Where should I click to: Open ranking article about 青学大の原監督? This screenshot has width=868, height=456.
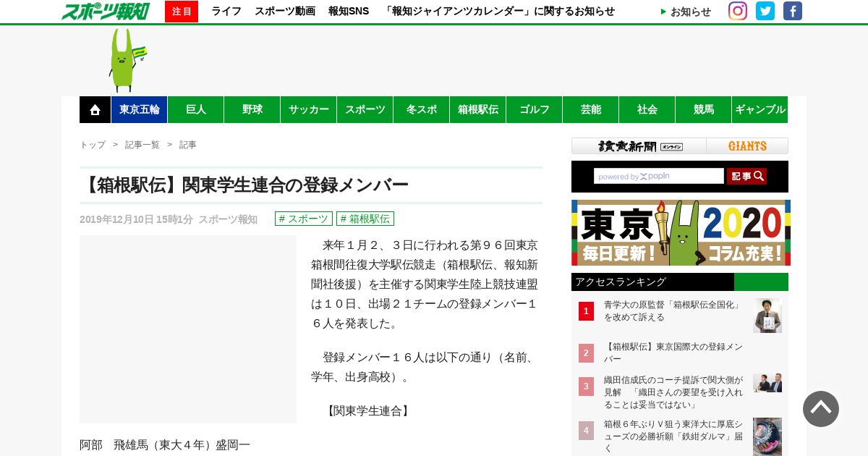click(673, 311)
